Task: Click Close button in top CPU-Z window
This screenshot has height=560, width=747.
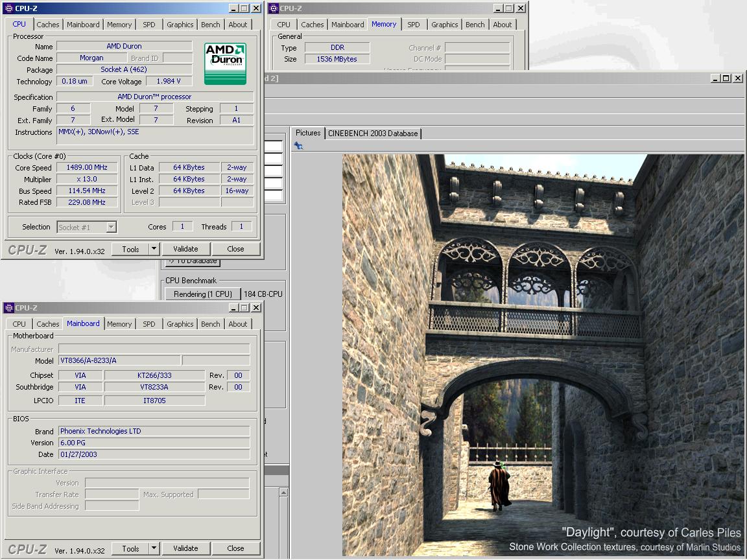Action: pos(235,249)
